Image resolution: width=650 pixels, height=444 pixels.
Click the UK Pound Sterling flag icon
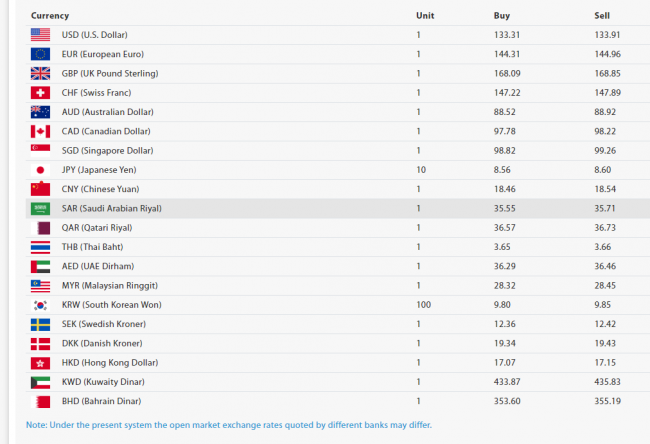pos(40,73)
